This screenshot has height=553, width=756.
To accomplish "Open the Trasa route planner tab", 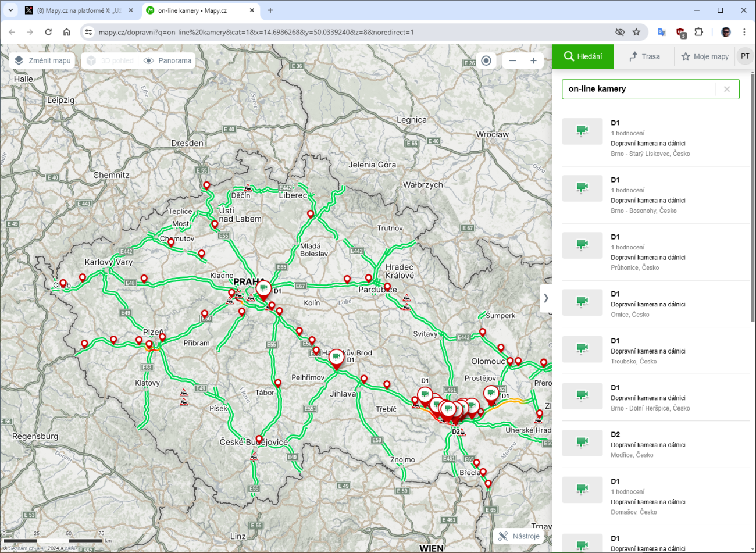I will click(644, 56).
